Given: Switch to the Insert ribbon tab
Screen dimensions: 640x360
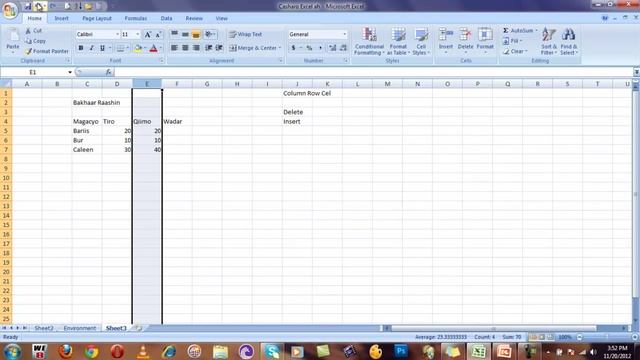Looking at the screenshot, I should pos(62,18).
